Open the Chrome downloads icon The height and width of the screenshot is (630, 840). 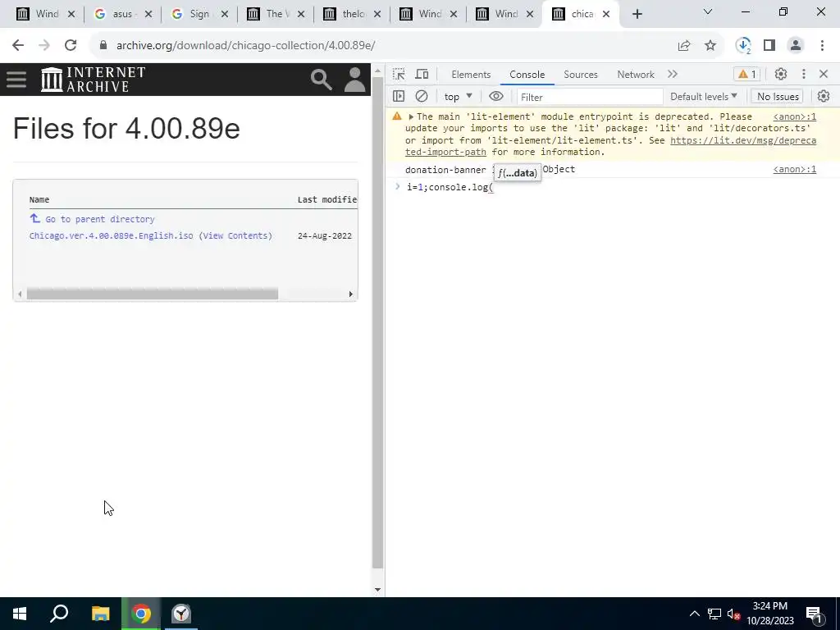pos(743,46)
